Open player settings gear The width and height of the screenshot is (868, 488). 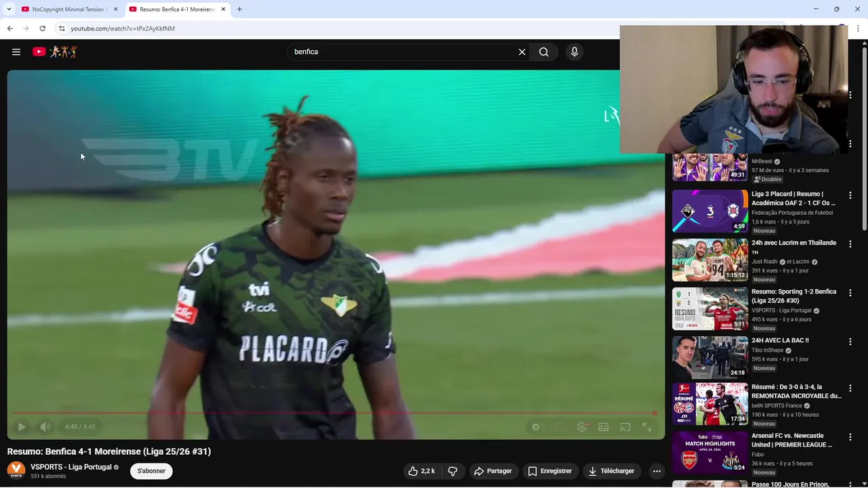click(x=582, y=427)
